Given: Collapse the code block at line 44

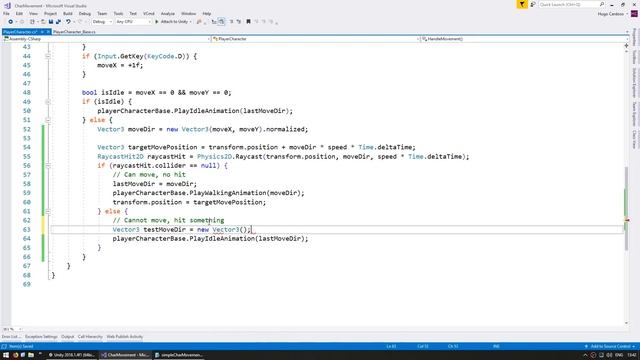Looking at the screenshot, I should (48, 56).
